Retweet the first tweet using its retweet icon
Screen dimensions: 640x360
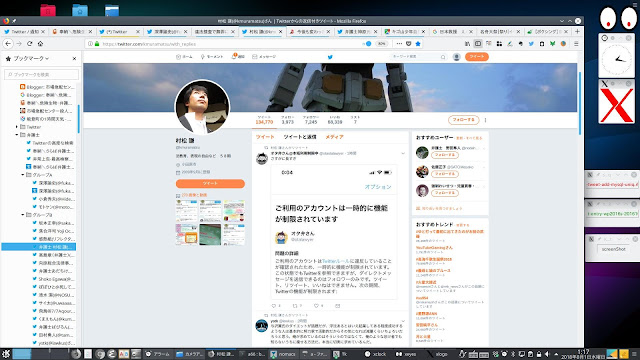(x=295, y=306)
